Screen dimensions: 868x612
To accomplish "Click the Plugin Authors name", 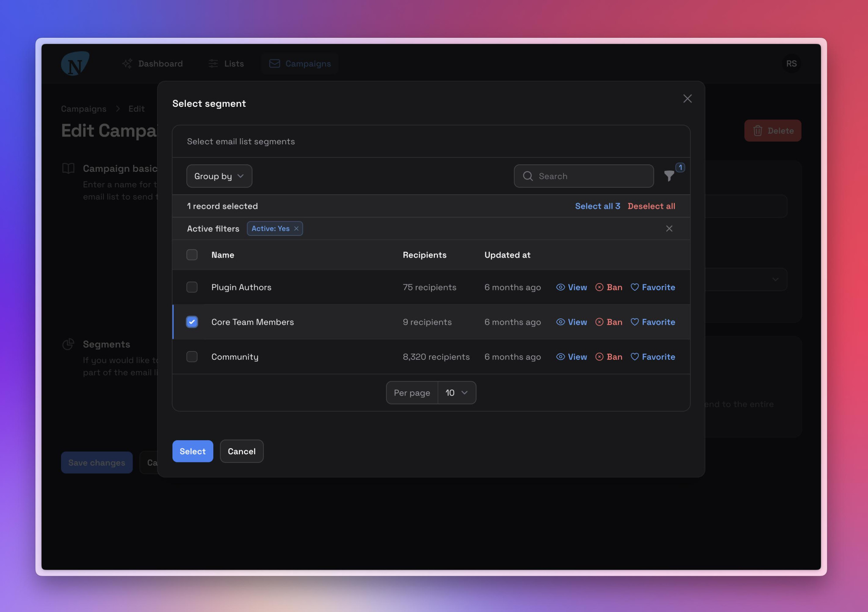I will (x=241, y=287).
